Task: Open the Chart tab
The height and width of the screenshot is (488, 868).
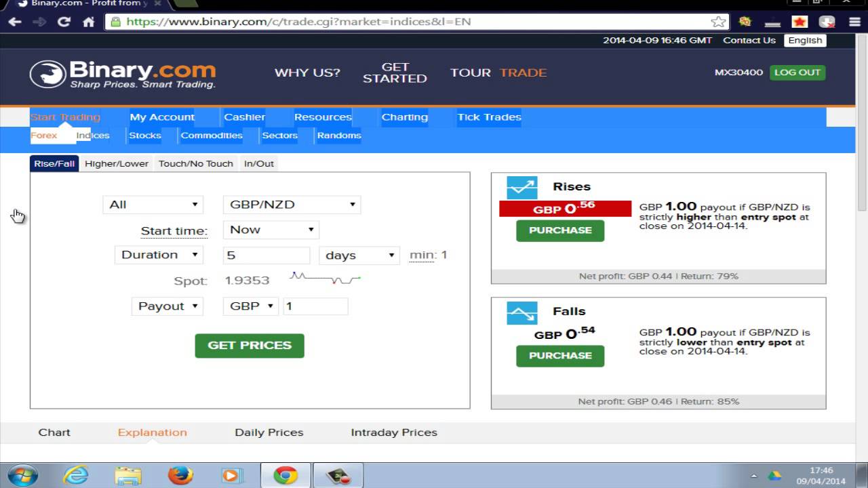Action: pos(54,432)
